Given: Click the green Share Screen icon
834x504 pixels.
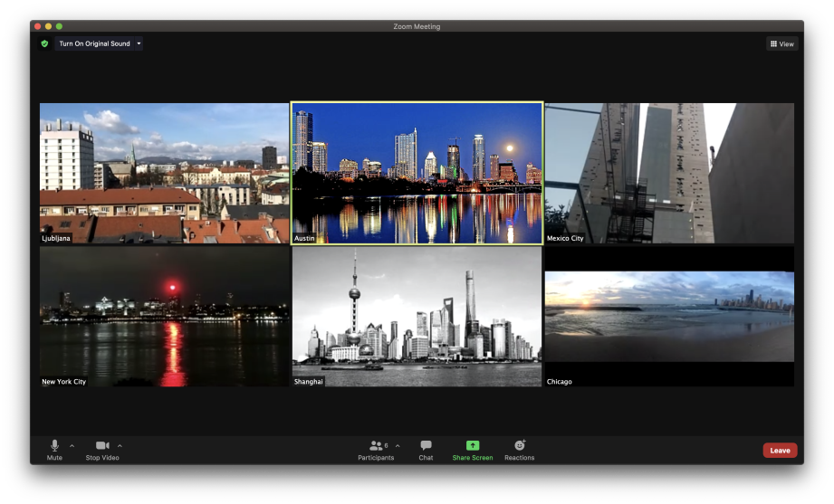Looking at the screenshot, I should (473, 446).
